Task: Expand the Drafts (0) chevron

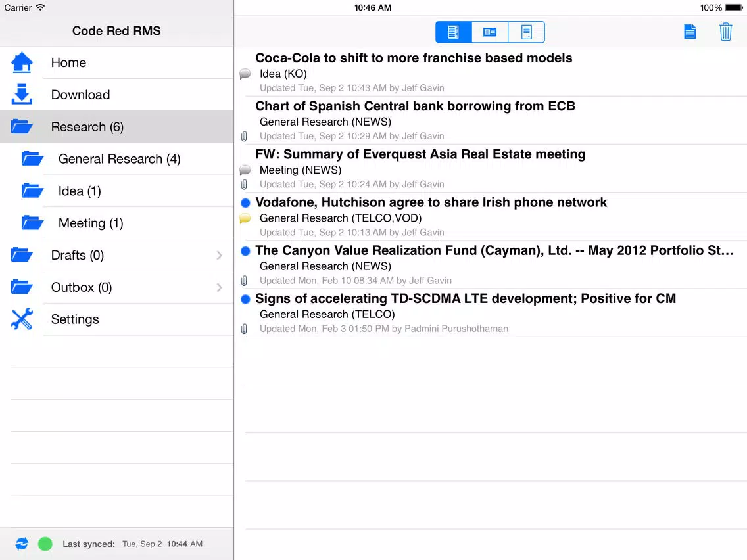Action: [219, 255]
